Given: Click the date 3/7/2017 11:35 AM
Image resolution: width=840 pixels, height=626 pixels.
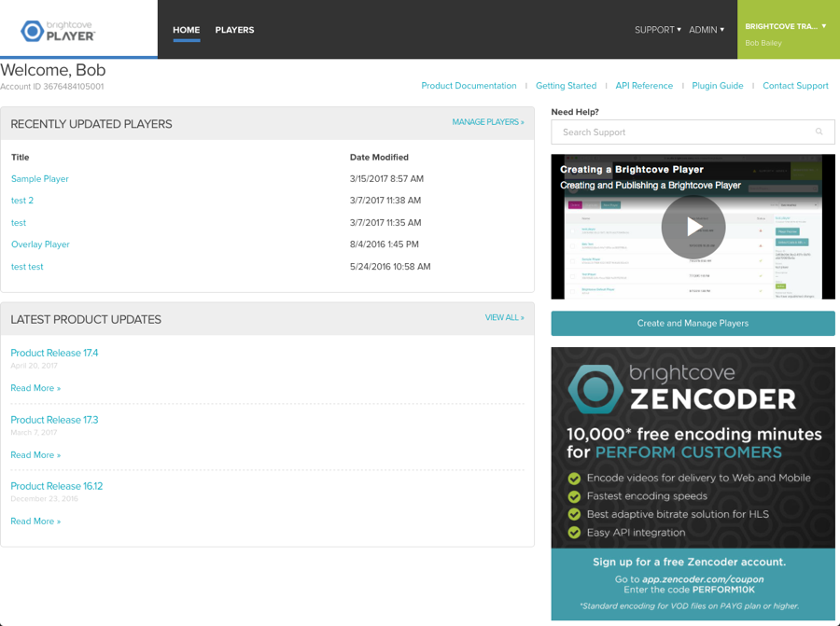Looking at the screenshot, I should (385, 223).
